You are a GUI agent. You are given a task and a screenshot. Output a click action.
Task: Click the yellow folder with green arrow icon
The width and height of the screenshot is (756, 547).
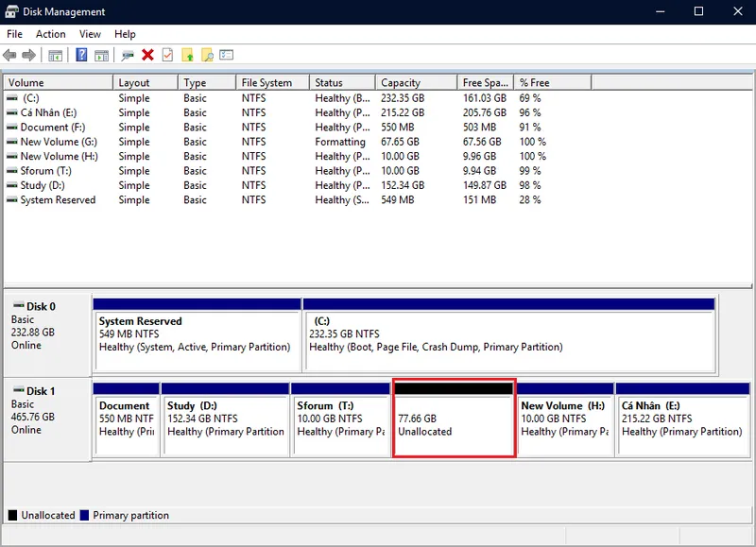187,55
